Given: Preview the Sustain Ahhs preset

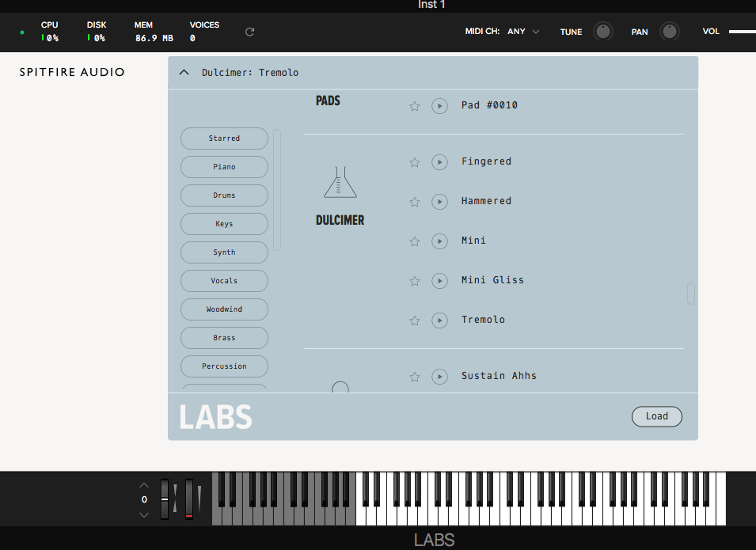Looking at the screenshot, I should tap(439, 377).
